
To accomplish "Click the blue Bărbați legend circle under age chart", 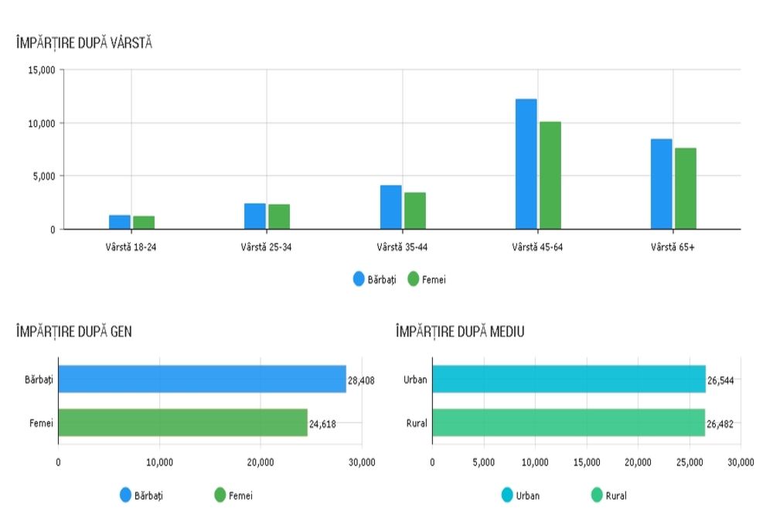I will [x=359, y=280].
